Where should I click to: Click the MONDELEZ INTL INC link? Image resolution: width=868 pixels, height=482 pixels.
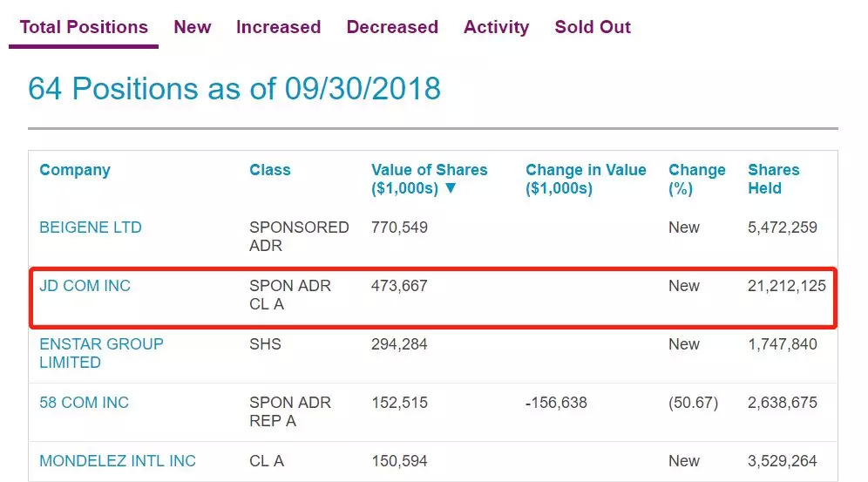(x=117, y=461)
